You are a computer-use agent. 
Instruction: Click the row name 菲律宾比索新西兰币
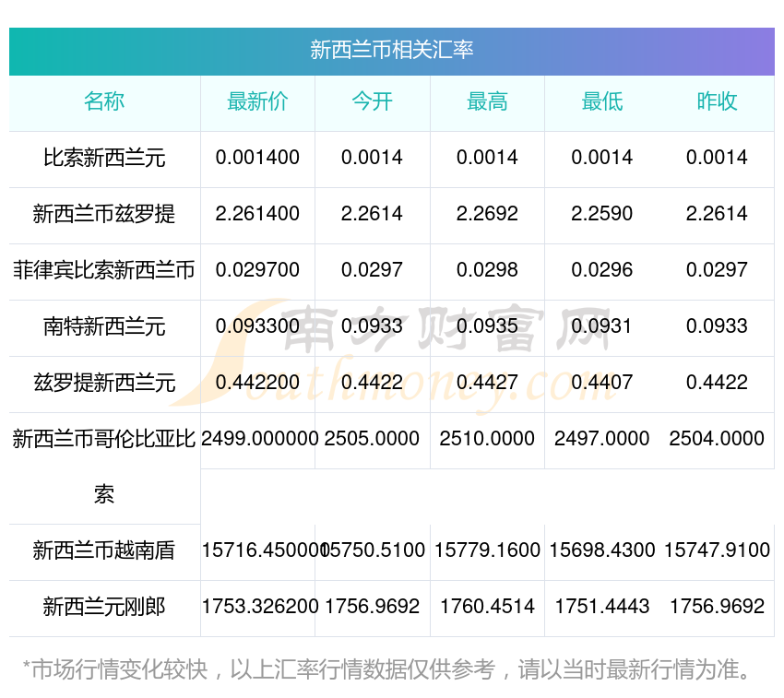(104, 270)
